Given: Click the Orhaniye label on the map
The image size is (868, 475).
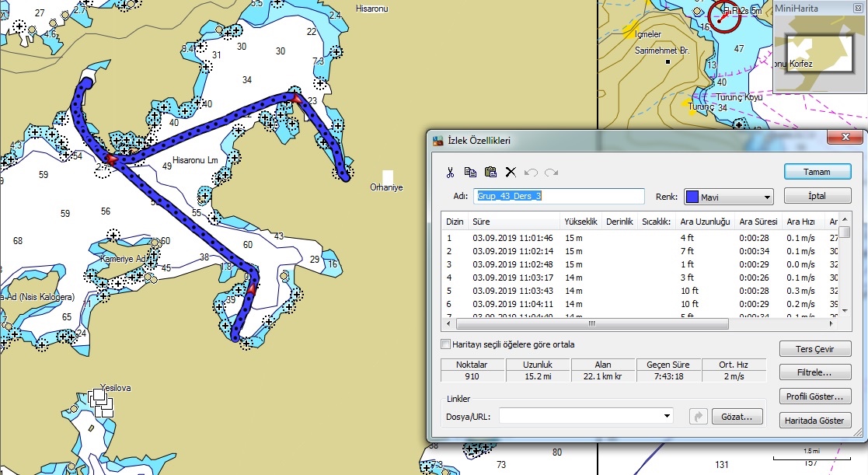Looking at the screenshot, I should click(386, 187).
